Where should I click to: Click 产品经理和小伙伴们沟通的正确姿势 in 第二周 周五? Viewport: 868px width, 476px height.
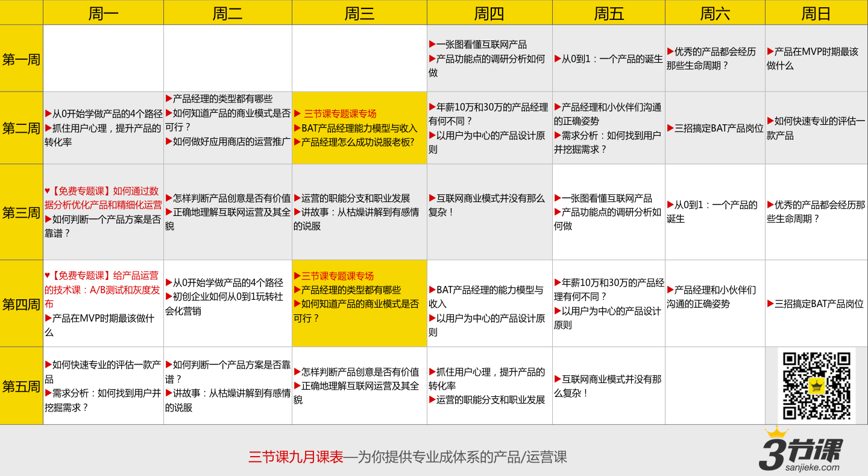coord(608,114)
